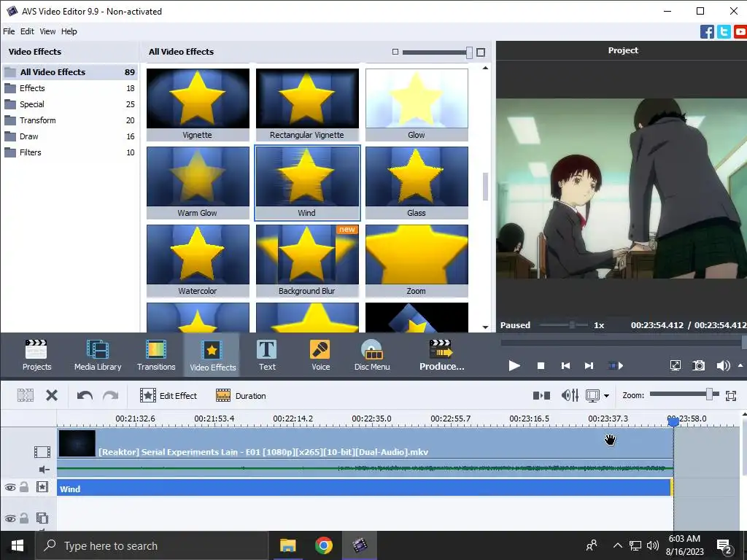Select the Rectangular Vignette effect
The width and height of the screenshot is (747, 560).
click(x=307, y=104)
